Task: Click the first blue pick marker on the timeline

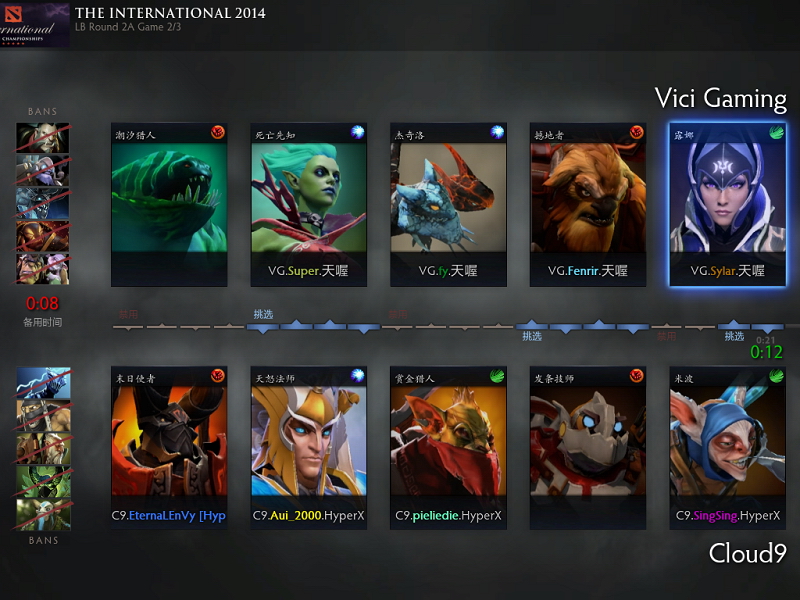Action: 263,328
